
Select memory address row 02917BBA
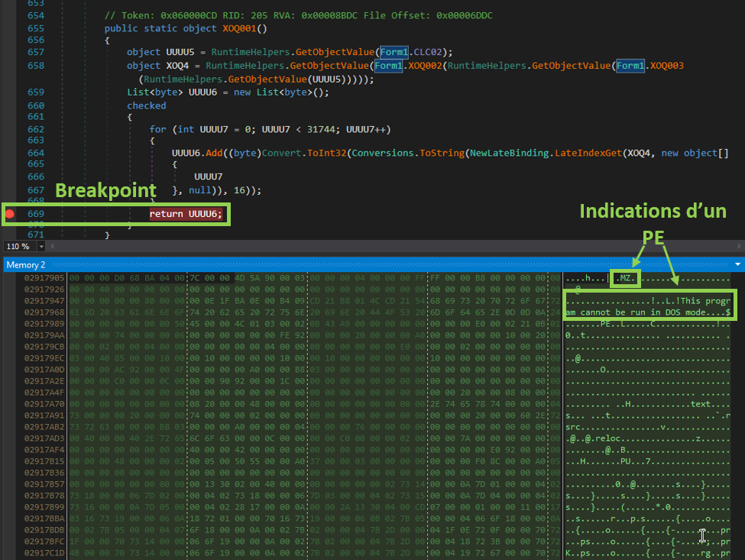point(44,519)
